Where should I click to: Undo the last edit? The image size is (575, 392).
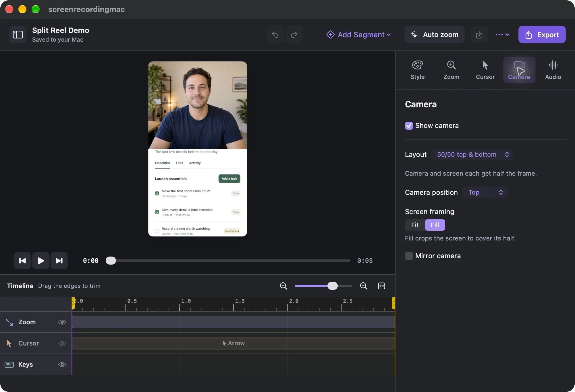point(275,35)
